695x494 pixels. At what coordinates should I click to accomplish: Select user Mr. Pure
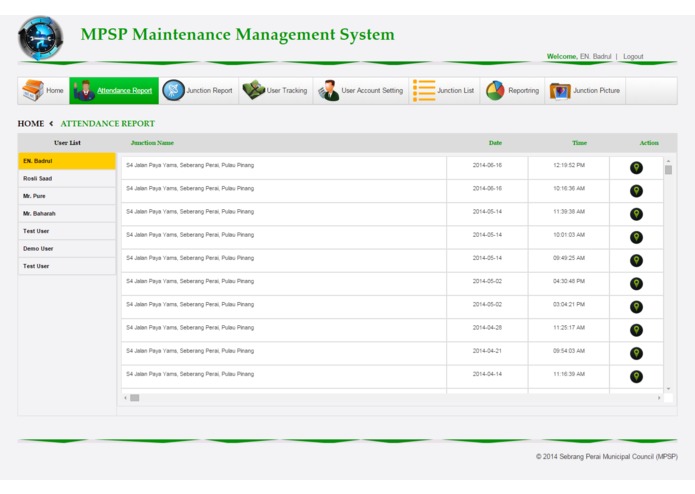coord(67,196)
